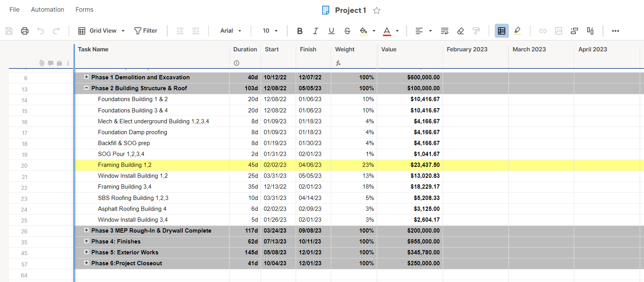Click the attachments paperclip column icon
This screenshot has height=282, width=644.
pyautogui.click(x=42, y=63)
